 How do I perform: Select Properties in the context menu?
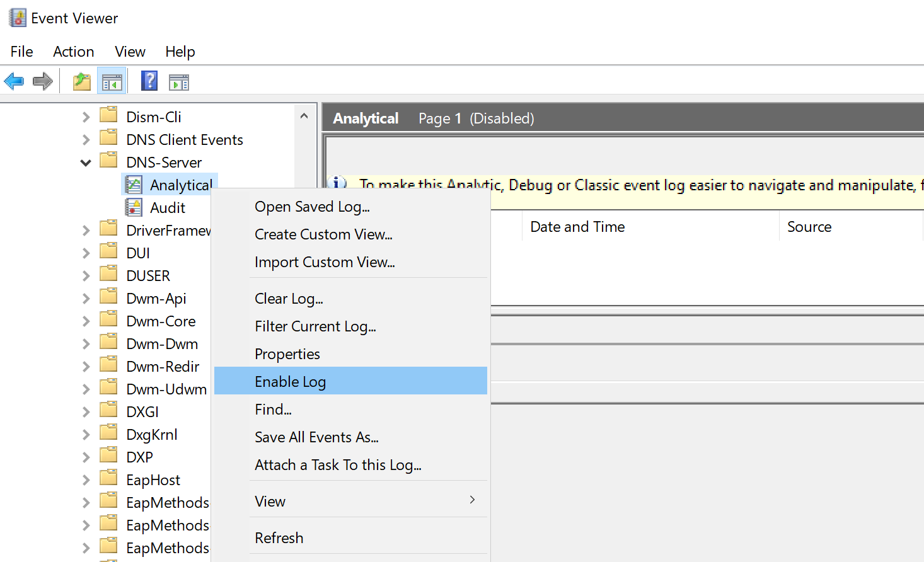(x=287, y=354)
